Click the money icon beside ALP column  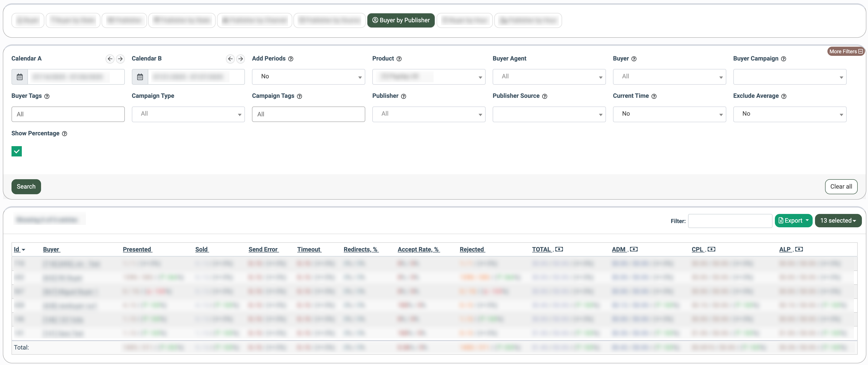pos(799,249)
